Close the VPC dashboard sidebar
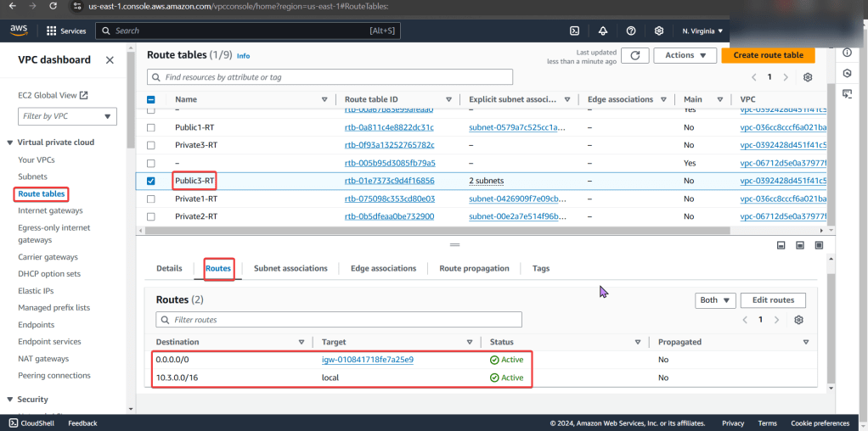 coord(110,60)
